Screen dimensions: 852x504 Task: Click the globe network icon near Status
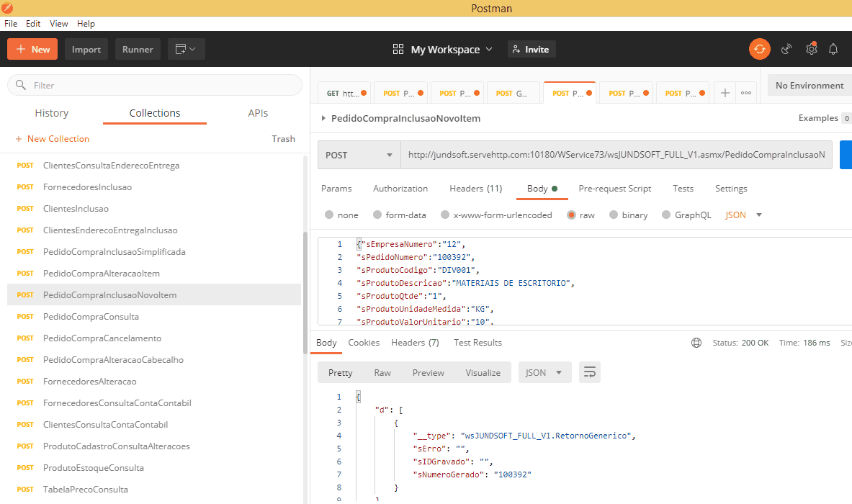[696, 343]
